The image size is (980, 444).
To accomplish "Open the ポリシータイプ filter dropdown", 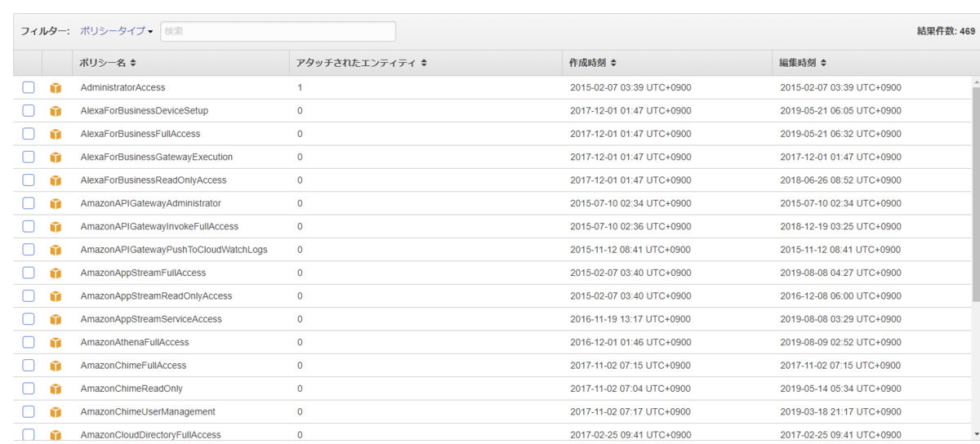I will [x=117, y=31].
